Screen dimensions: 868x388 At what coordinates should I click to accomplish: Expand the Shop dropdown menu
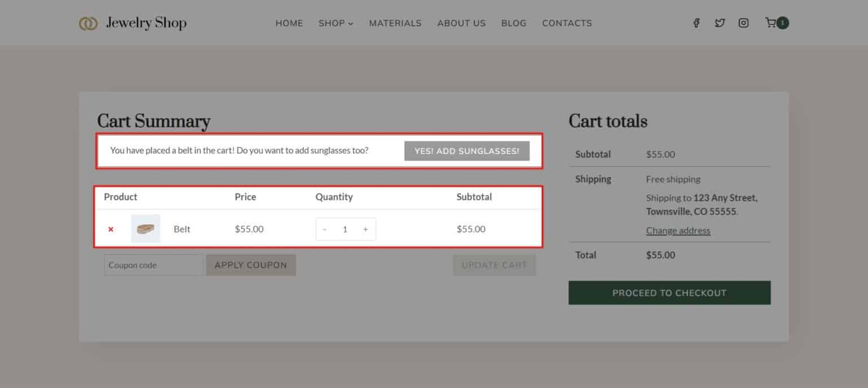coord(336,23)
